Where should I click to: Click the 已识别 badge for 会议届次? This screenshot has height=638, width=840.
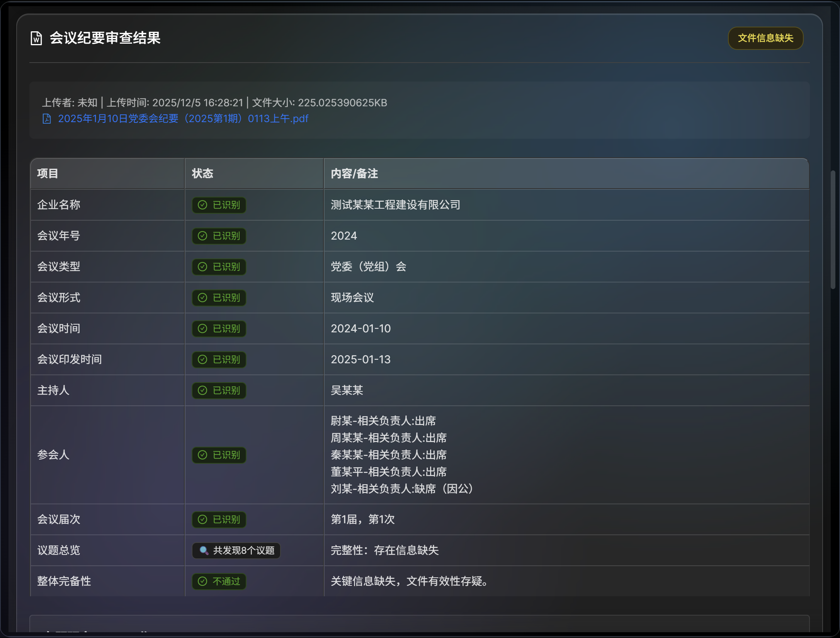pyautogui.click(x=219, y=519)
